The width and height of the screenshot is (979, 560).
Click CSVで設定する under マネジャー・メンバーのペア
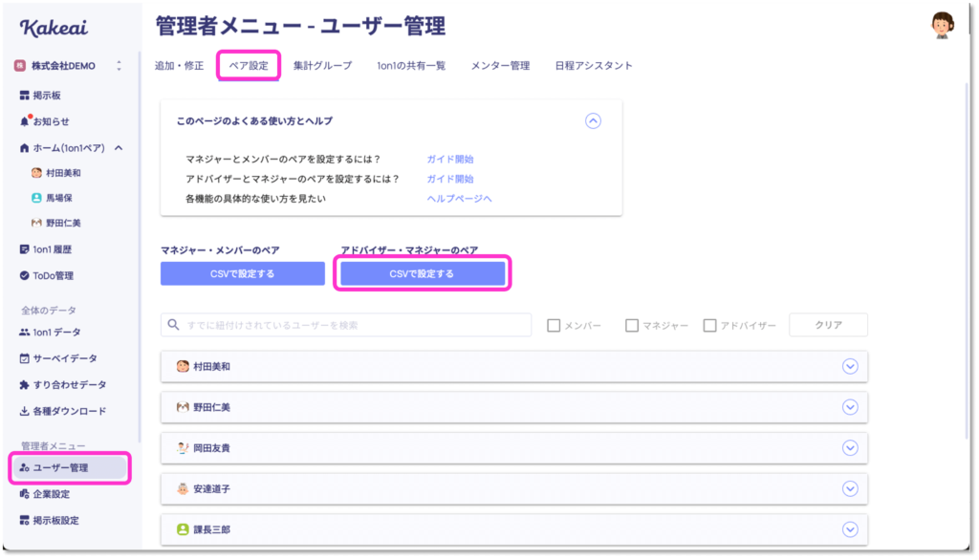243,273
